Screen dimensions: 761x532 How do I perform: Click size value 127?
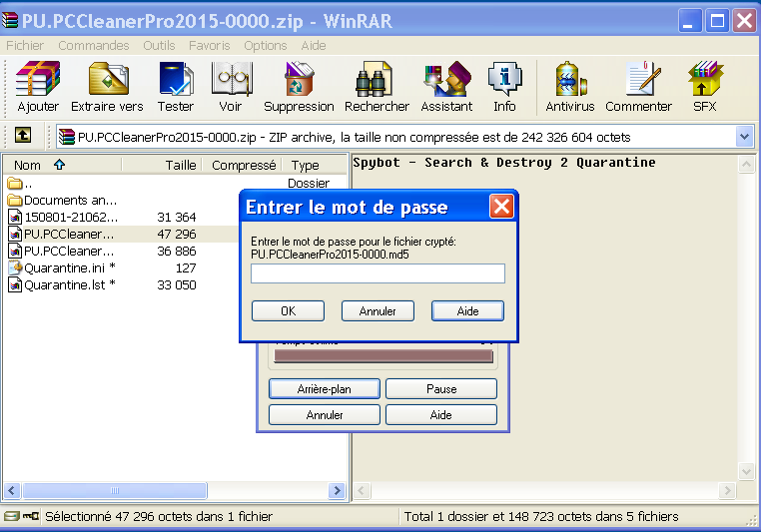coord(186,268)
